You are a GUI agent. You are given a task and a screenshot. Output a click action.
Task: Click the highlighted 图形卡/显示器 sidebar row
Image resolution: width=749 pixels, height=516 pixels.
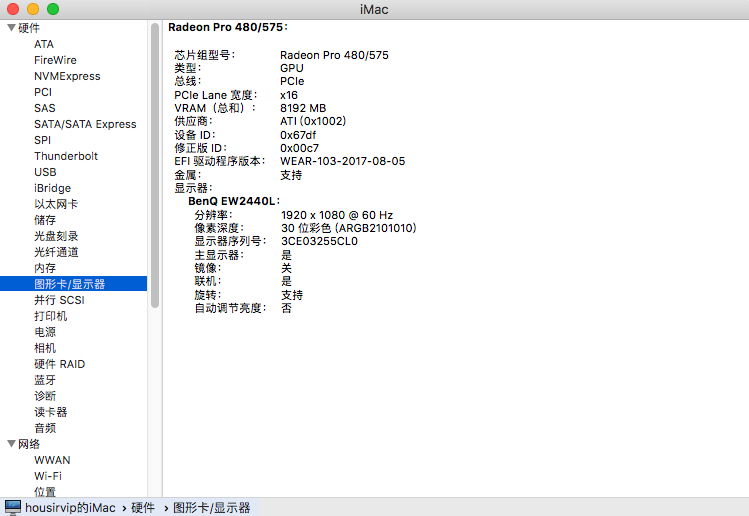point(74,284)
